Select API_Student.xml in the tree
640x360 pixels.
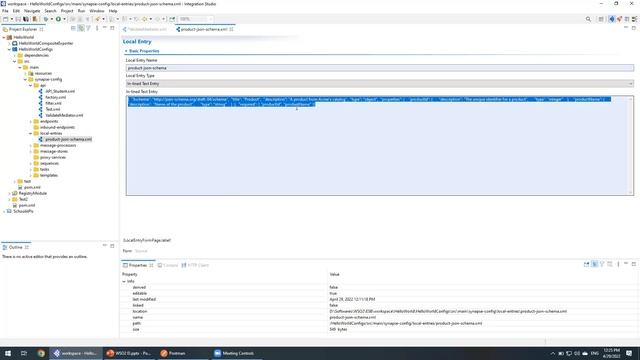point(60,91)
